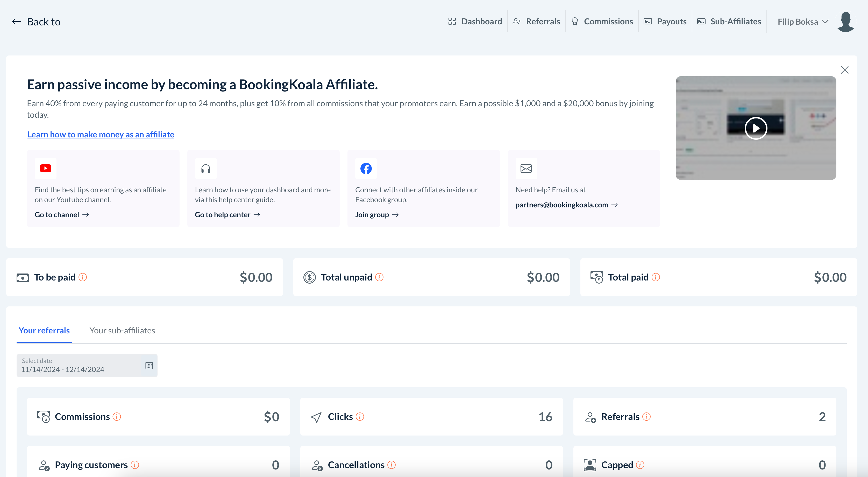Click the back arrow next to 'Back to'
Screen dimensions: 868x477
point(16,21)
